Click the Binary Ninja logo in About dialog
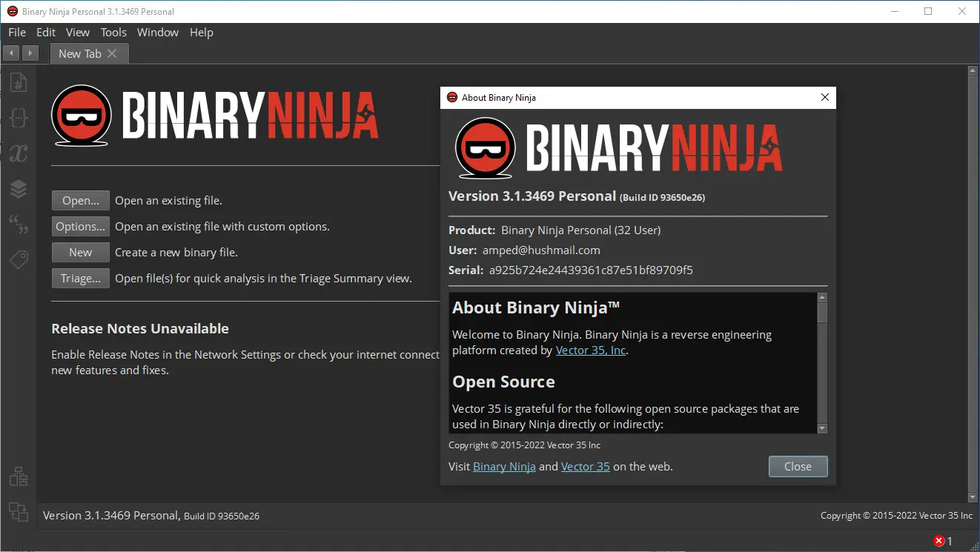980x552 pixels. point(619,147)
